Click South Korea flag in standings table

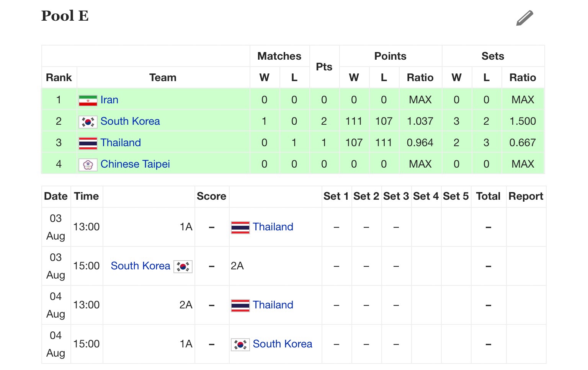[88, 122]
